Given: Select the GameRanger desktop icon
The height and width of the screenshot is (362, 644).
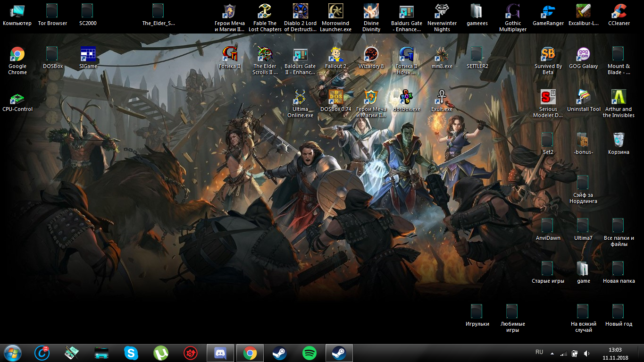Looking at the screenshot, I should pyautogui.click(x=548, y=15).
